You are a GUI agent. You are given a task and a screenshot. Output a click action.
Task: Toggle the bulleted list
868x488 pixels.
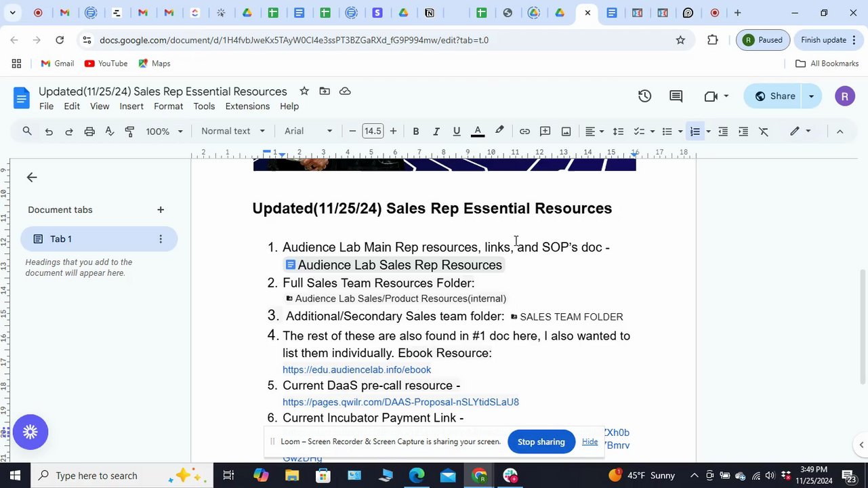point(667,131)
